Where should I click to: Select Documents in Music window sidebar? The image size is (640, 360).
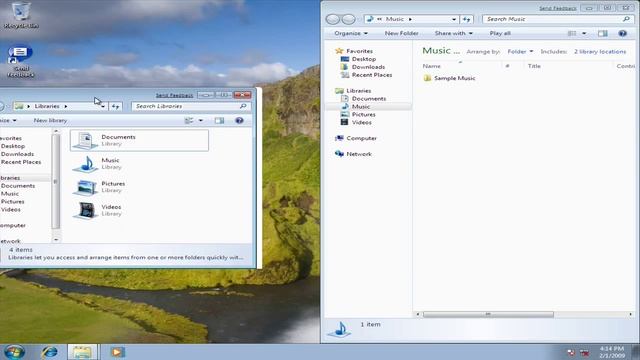click(369, 98)
